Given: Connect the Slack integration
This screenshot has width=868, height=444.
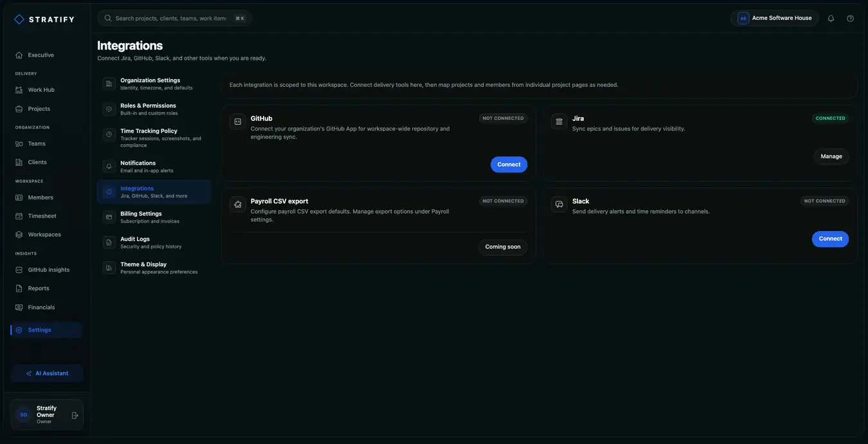Looking at the screenshot, I should 830,239.
